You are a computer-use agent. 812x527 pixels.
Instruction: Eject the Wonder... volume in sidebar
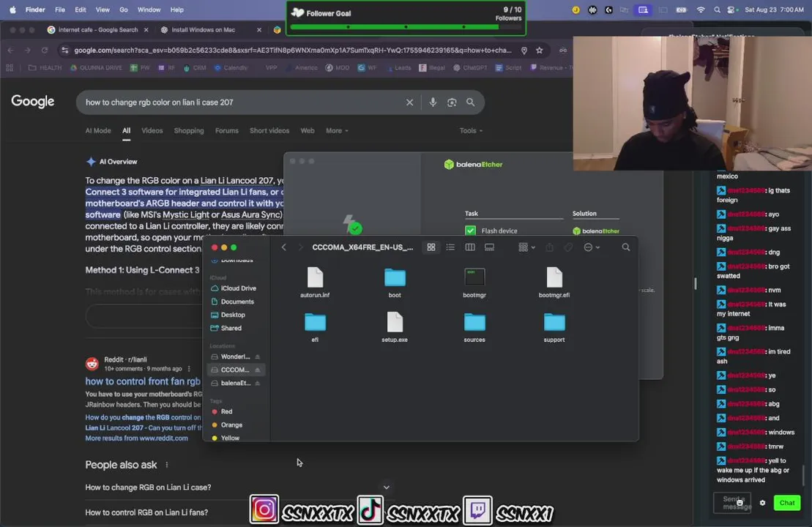(258, 356)
